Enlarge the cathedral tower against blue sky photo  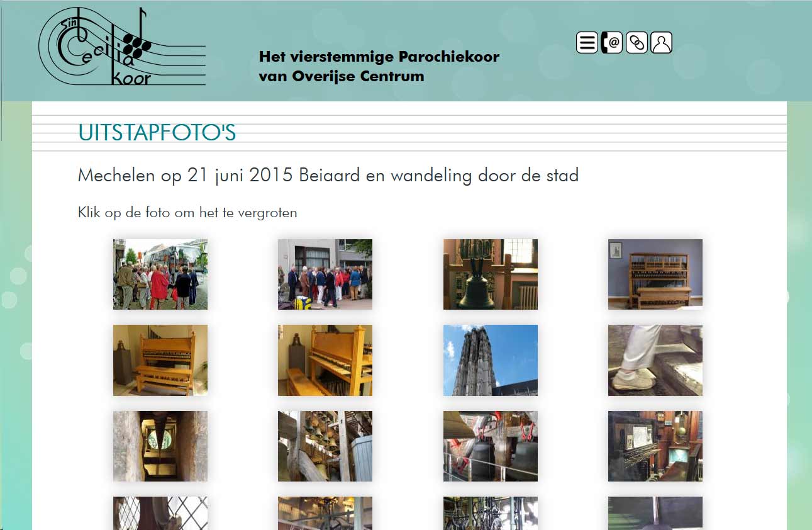[x=491, y=360]
